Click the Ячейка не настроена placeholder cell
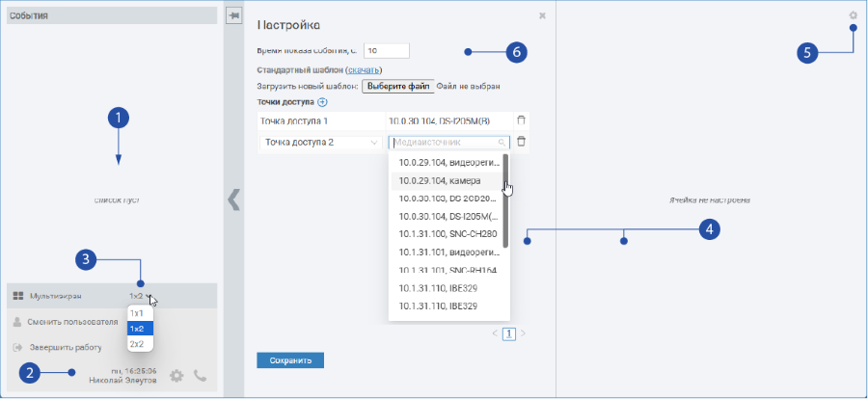The image size is (868, 399). click(x=712, y=199)
